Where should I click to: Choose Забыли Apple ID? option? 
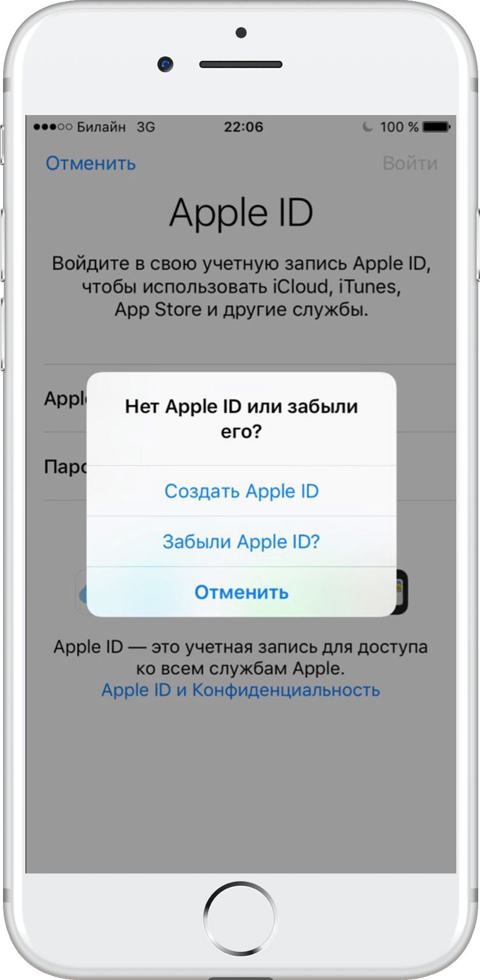point(242,542)
